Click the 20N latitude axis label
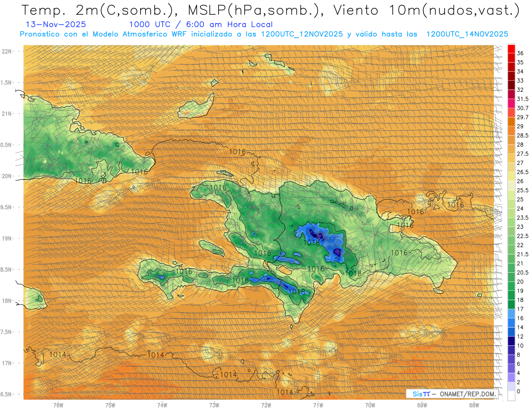The image size is (532, 411). point(7,176)
